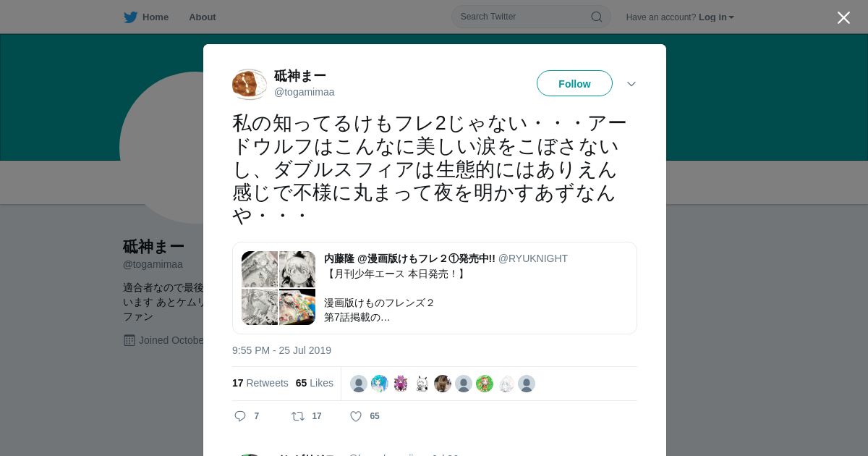Click the Twitter bird Home icon

(x=130, y=17)
